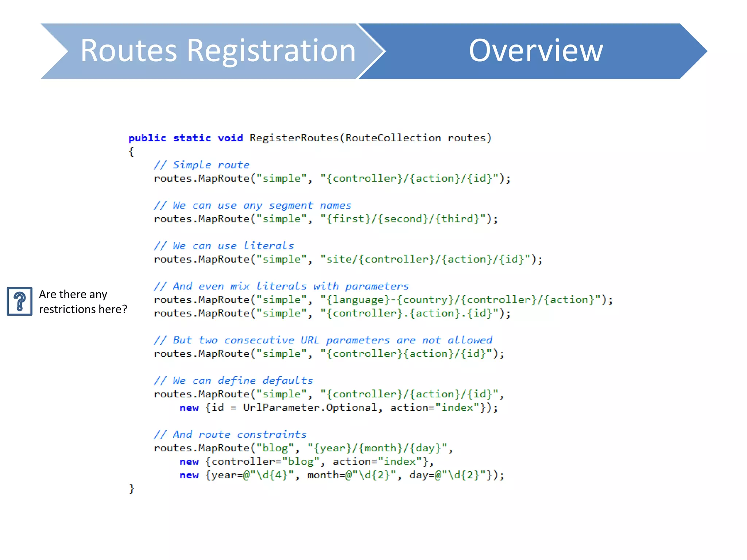The image size is (747, 560).
Task: Click the {controller}{action}/{id} route line
Action: 329,354
